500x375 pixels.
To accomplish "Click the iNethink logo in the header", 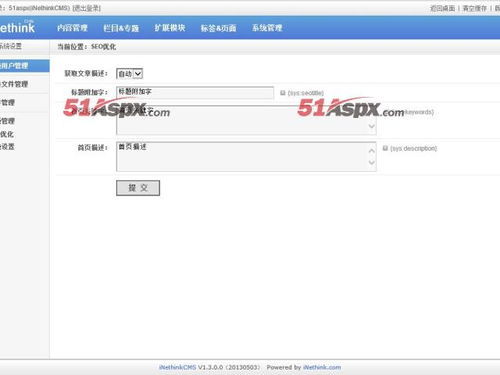I will 17,27.
